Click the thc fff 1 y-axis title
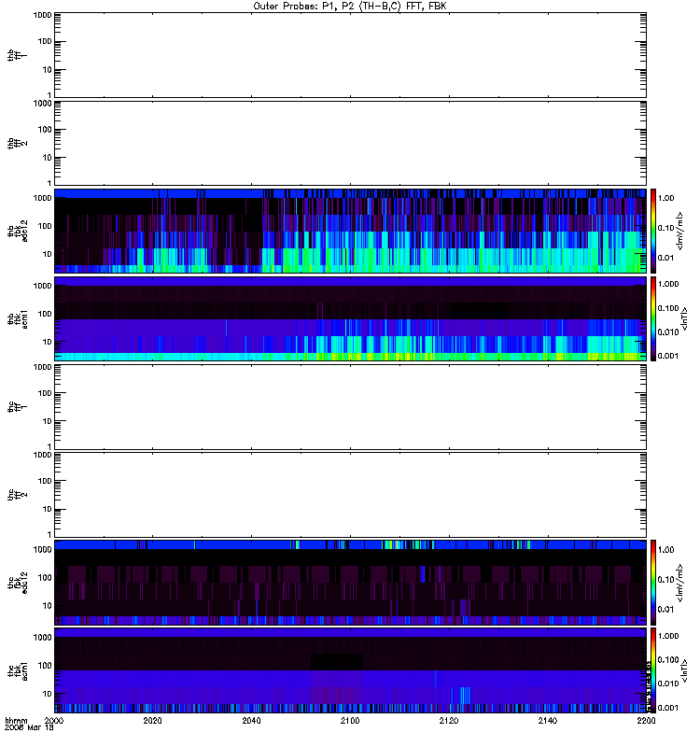The height and width of the screenshot is (747, 700). (18, 407)
